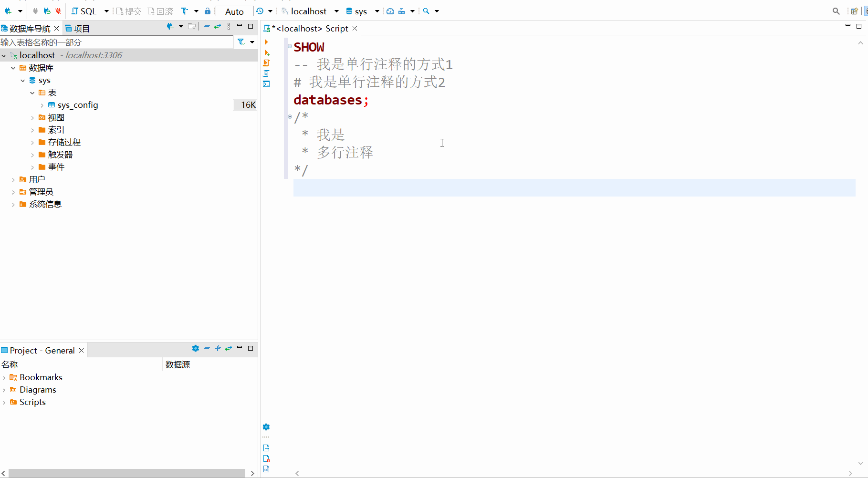Image resolution: width=868 pixels, height=478 pixels.
Task: Click inside the table name filter field
Action: click(x=115, y=42)
